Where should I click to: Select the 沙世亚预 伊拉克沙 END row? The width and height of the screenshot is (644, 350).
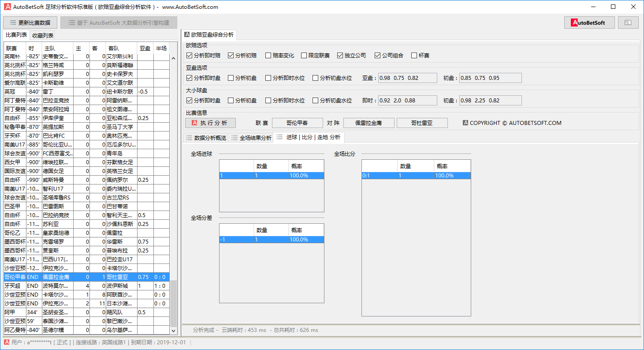pyautogui.click(x=86, y=303)
